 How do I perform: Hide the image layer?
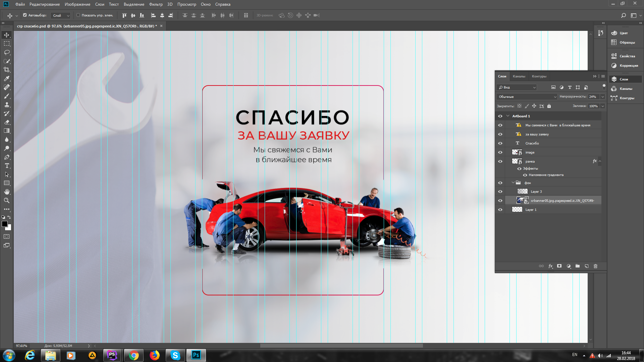(x=500, y=152)
